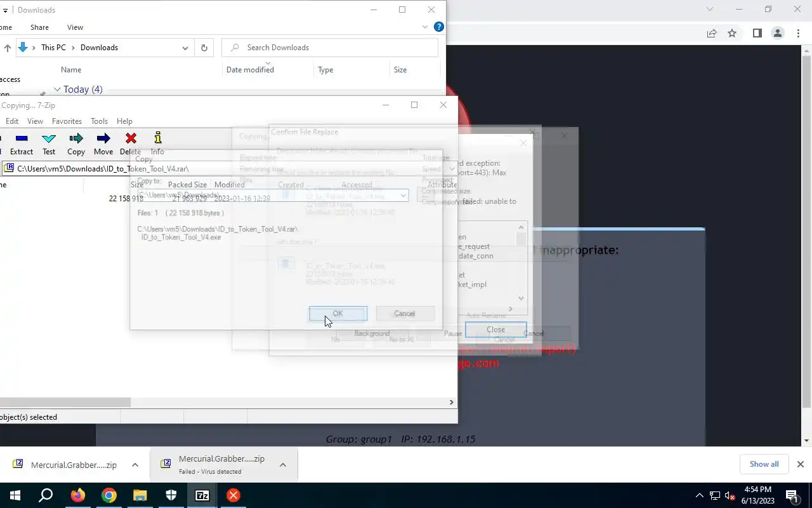Open File Explorer from the taskbar
The width and height of the screenshot is (812, 508).
[x=140, y=495]
